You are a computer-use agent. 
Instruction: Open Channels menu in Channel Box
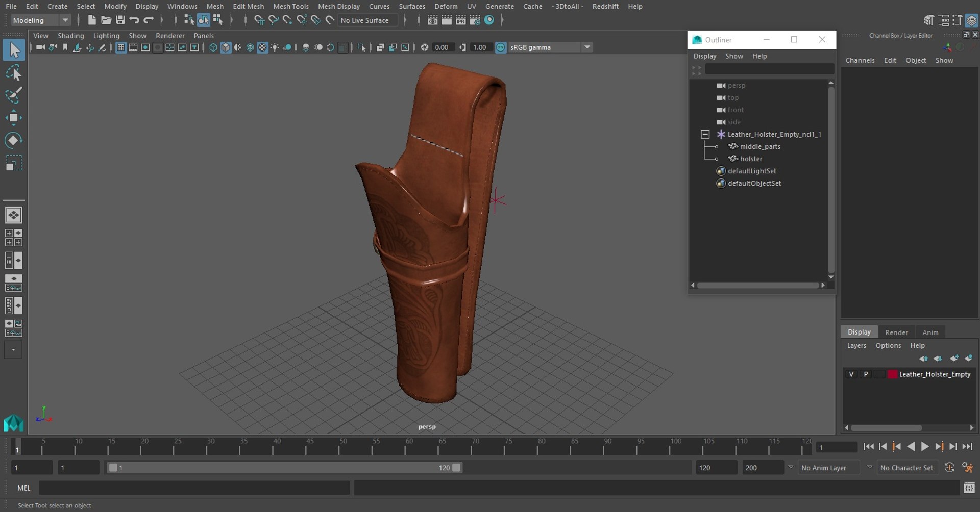(860, 60)
